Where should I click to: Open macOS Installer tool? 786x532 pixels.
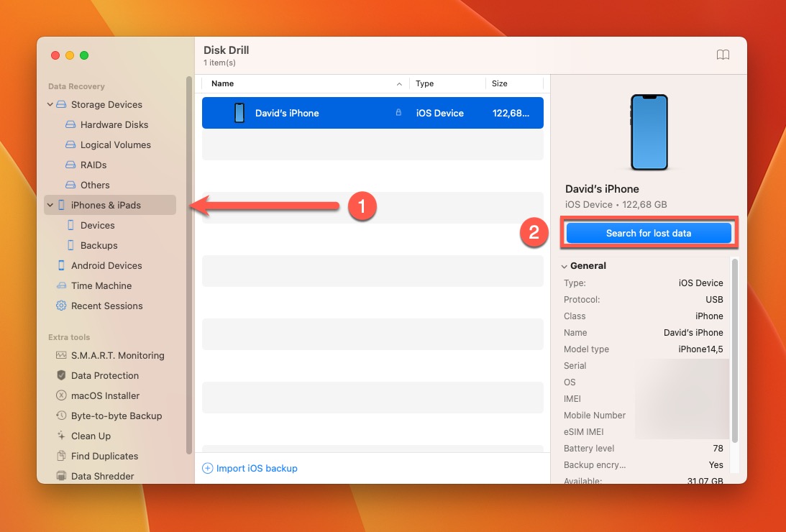tap(105, 395)
